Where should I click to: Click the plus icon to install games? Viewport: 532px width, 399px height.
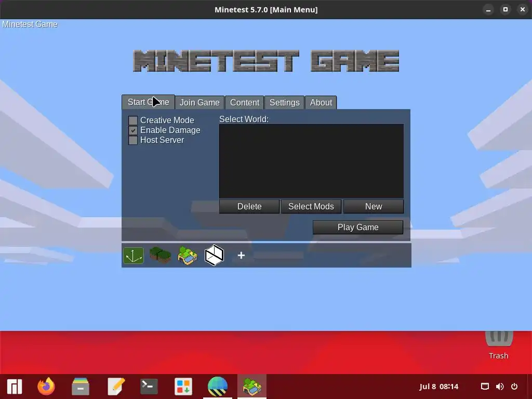pyautogui.click(x=241, y=256)
